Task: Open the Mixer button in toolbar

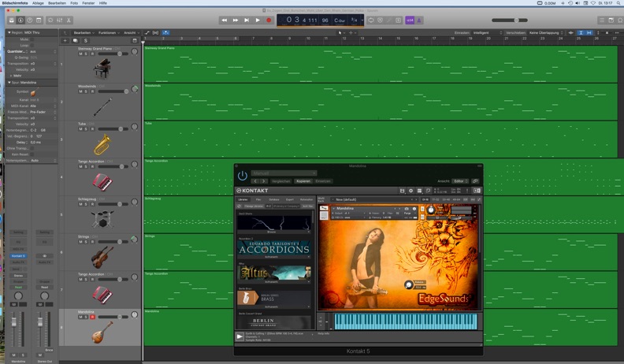Action: pyautogui.click(x=59, y=20)
